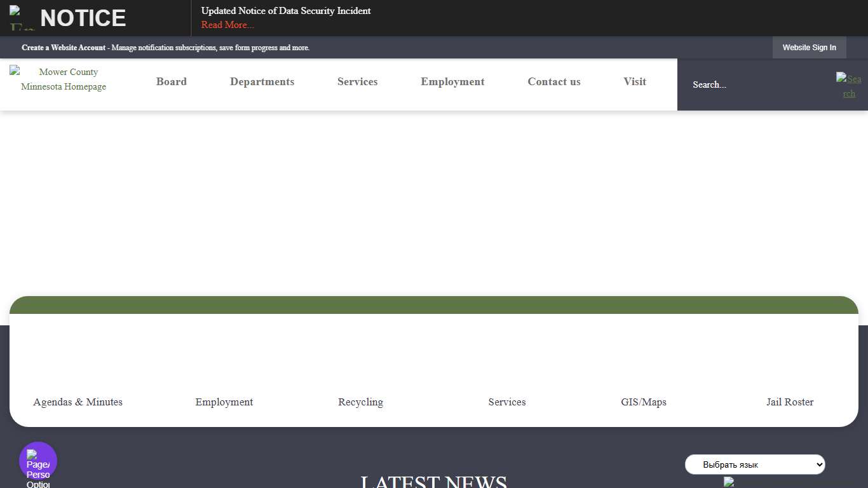Open the 'Create a Website Account' link

(x=63, y=47)
